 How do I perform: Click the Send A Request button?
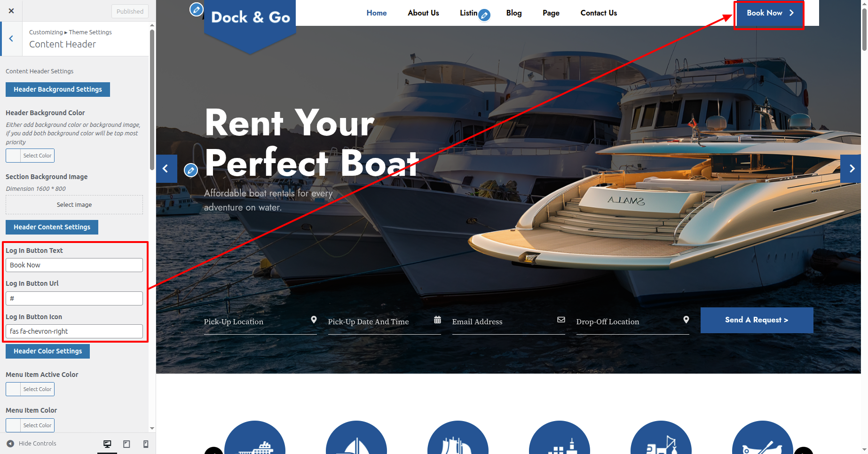(x=757, y=320)
